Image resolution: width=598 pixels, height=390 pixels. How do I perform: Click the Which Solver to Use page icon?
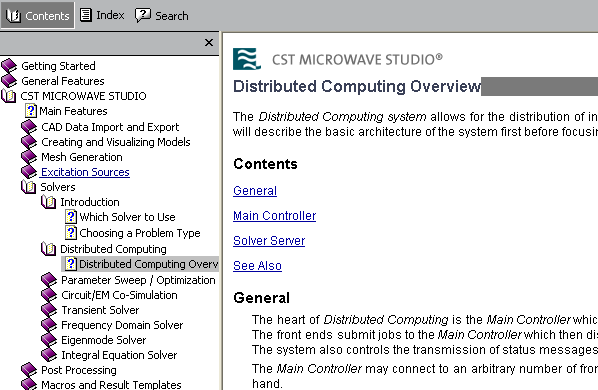tap(71, 217)
